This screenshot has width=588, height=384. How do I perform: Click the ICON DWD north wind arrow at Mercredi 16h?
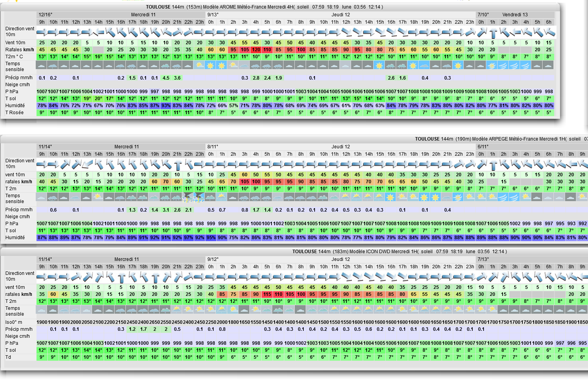tap(121, 277)
